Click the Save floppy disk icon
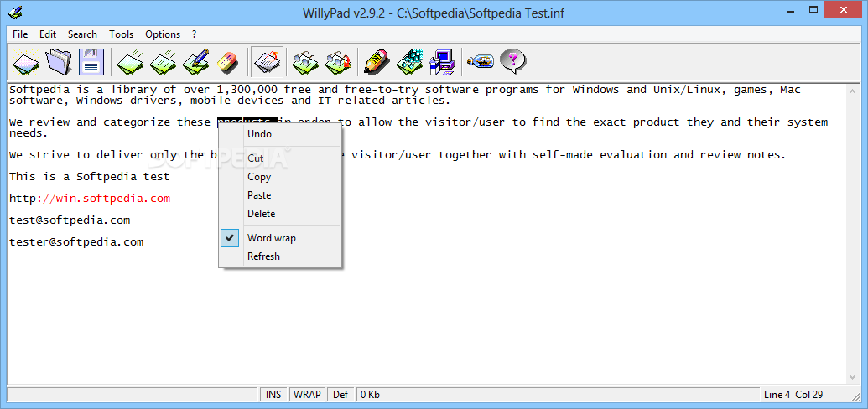Image resolution: width=868 pixels, height=409 pixels. coord(91,61)
